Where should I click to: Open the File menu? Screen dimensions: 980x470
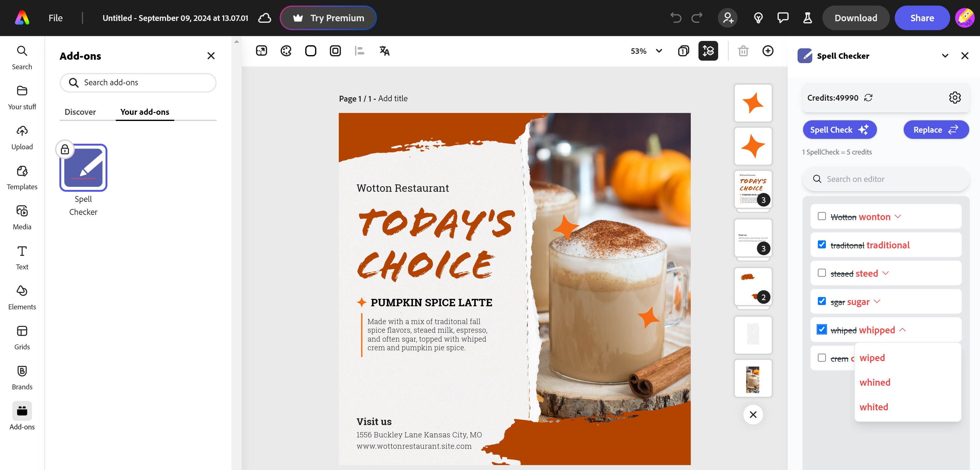click(56, 18)
